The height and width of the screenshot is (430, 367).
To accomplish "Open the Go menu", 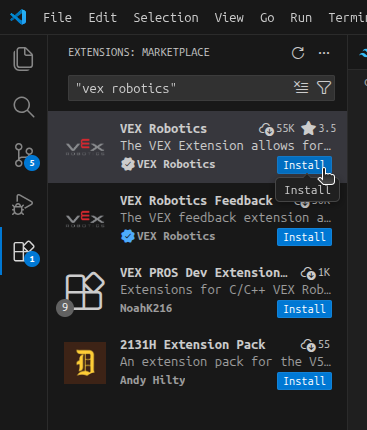I will pos(267,17).
